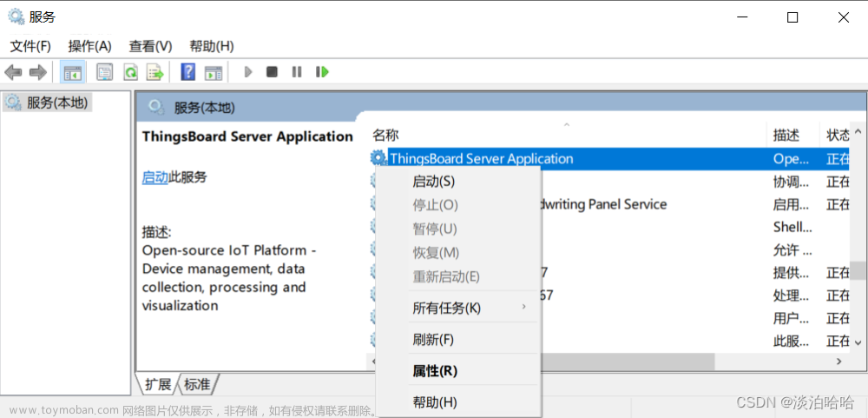Toggle the Action Pane toolbar icon
The height and width of the screenshot is (418, 868).
(x=214, y=72)
